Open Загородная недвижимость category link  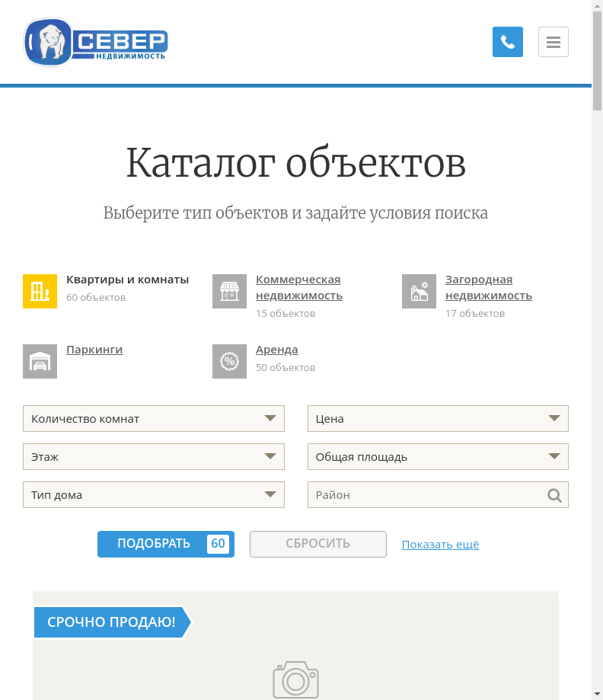tap(489, 287)
